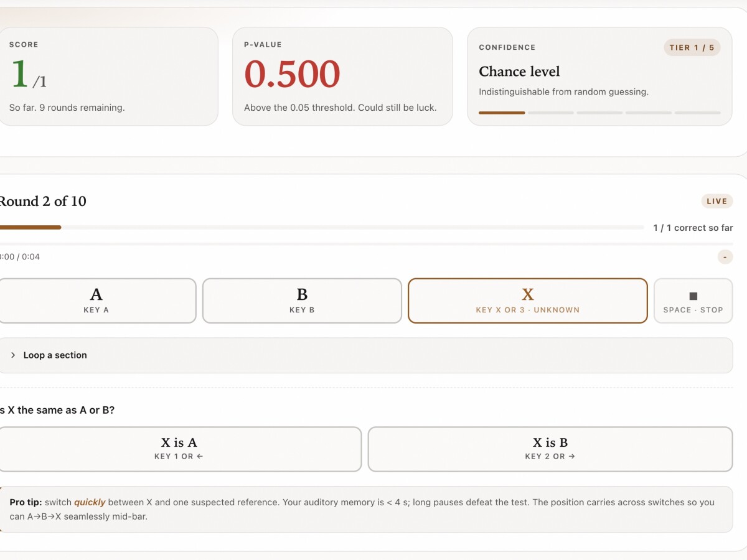The image size is (747, 560).
Task: Click the square stop icon
Action: [693, 296]
